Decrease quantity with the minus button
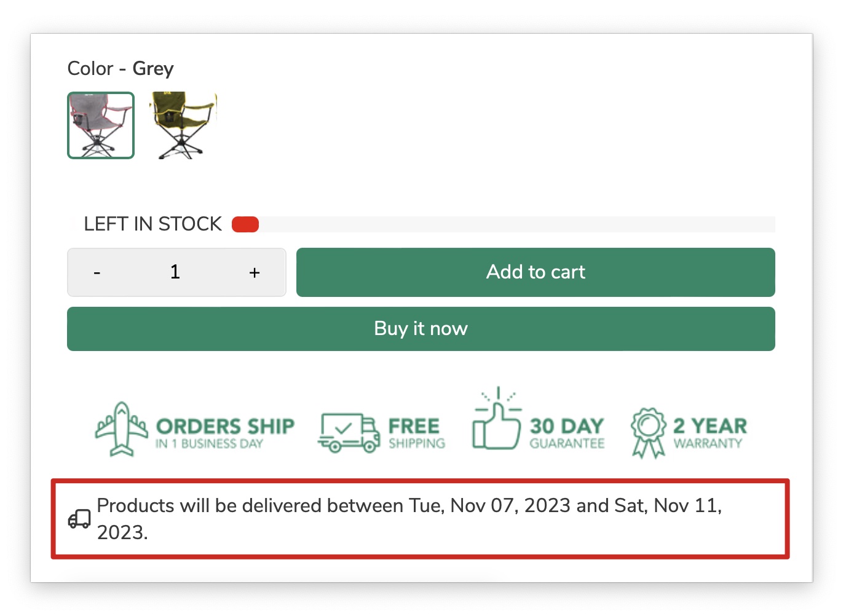This screenshot has height=616, width=846. 97,272
